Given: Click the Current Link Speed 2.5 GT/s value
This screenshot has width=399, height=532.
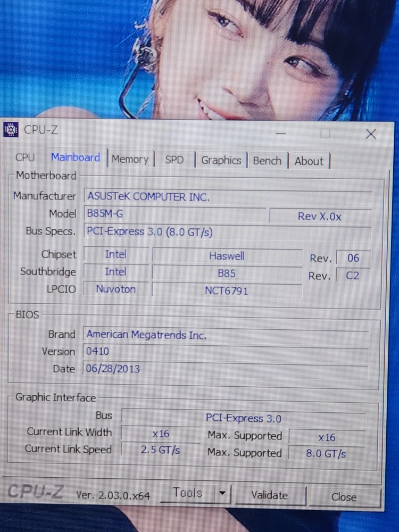Looking at the screenshot, I should click(x=161, y=450).
